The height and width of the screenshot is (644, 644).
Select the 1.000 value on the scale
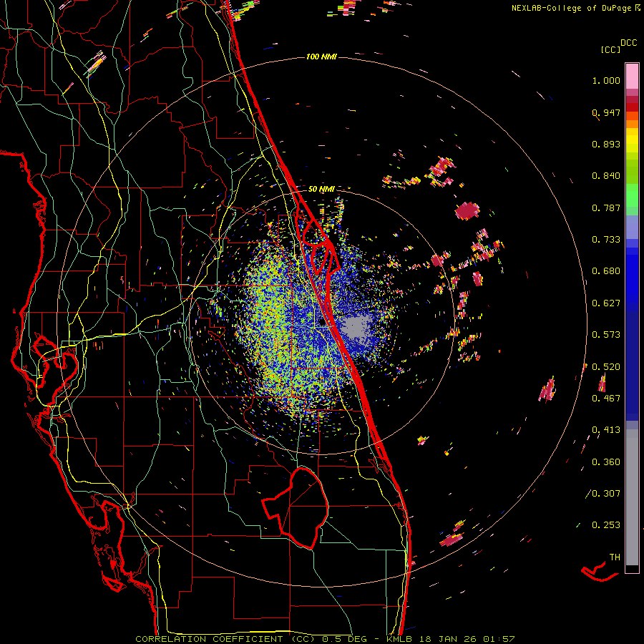click(606, 80)
